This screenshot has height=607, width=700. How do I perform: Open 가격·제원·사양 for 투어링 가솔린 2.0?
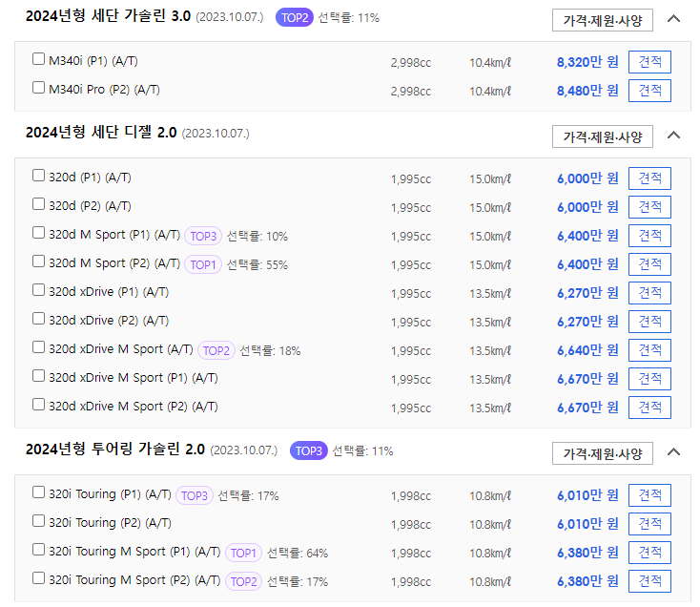pos(602,453)
